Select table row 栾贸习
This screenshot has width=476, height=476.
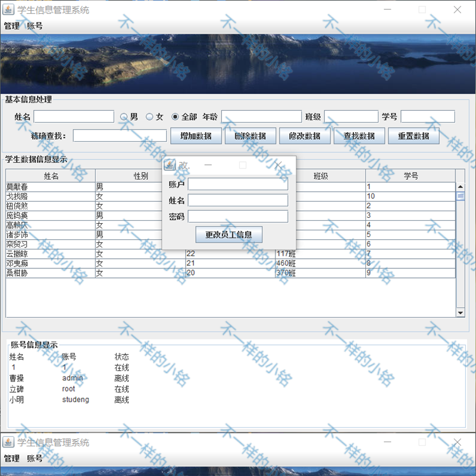coord(231,244)
